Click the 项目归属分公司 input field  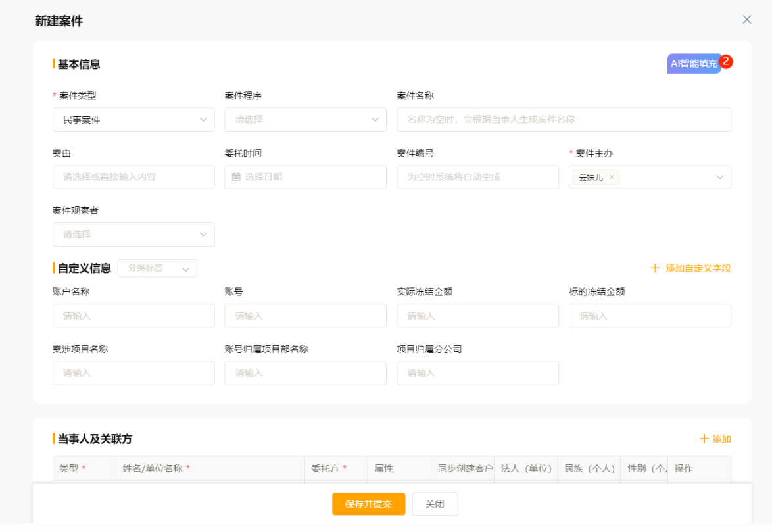click(x=477, y=373)
